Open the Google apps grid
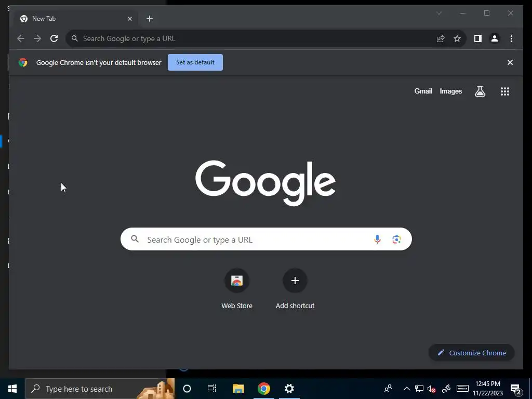This screenshot has width=532, height=399. coord(505,91)
